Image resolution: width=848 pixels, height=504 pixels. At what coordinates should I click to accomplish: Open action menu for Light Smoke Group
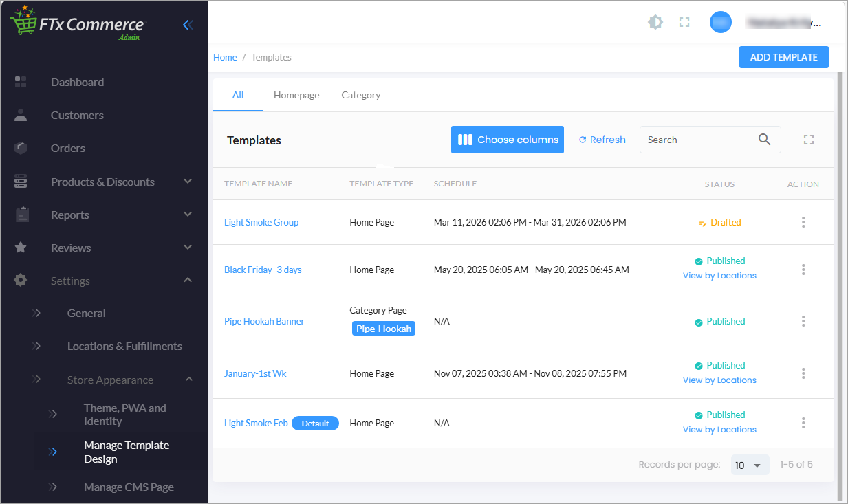click(x=803, y=222)
